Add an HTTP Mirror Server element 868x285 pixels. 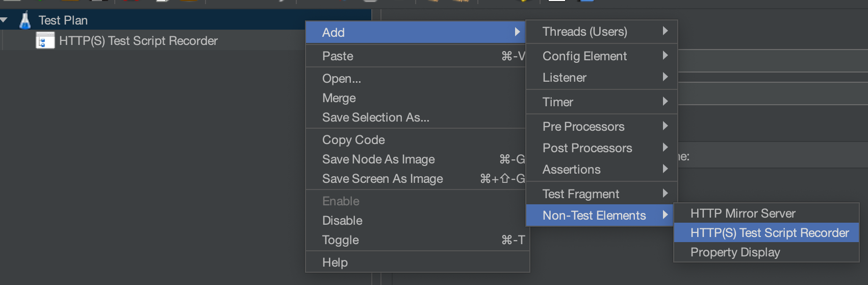tap(743, 213)
